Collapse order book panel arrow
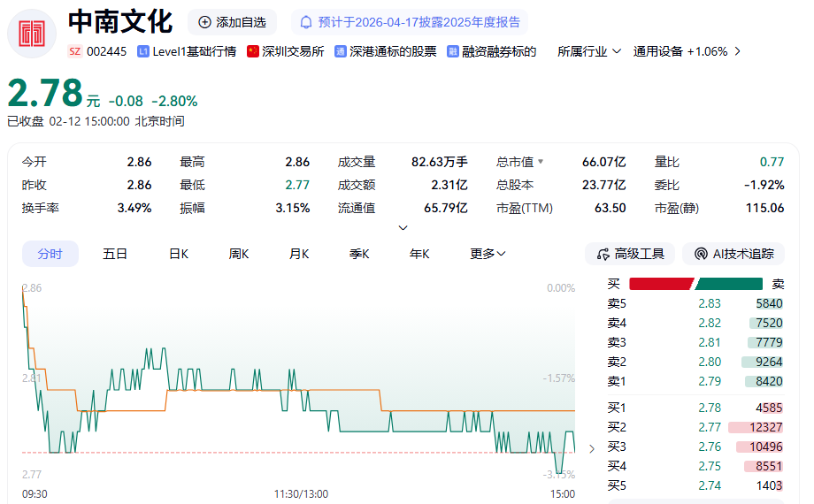The height and width of the screenshot is (504, 814). pos(592,449)
